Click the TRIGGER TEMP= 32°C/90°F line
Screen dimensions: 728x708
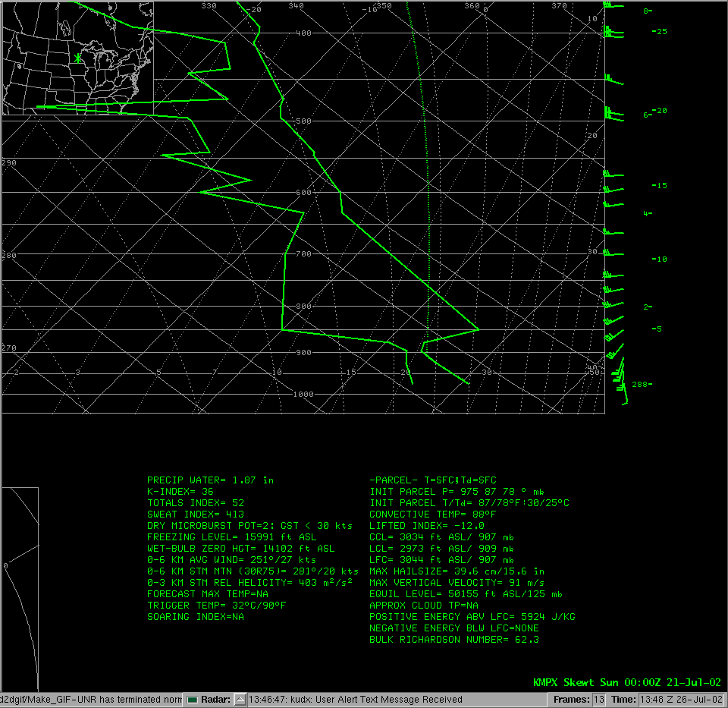tap(216, 606)
